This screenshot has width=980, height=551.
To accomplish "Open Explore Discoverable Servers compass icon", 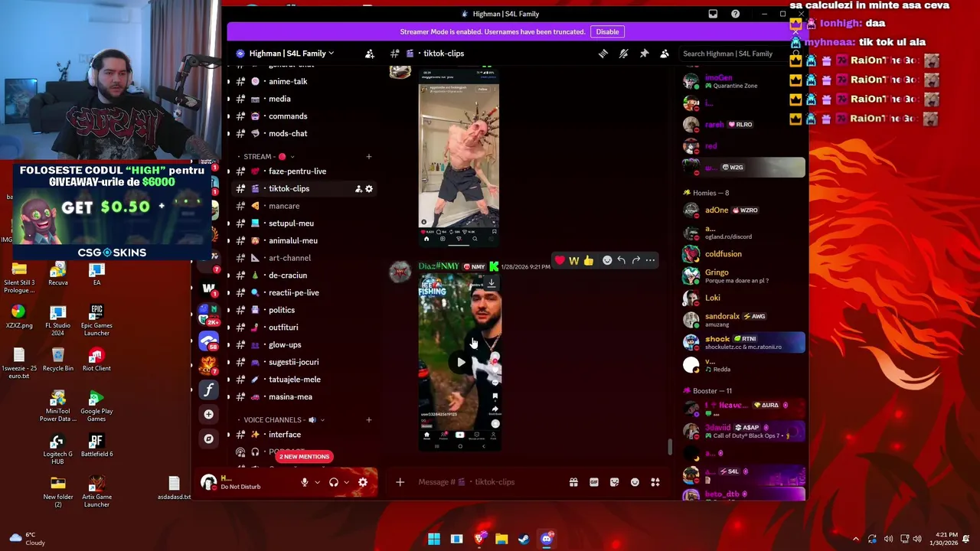I will 208,439.
